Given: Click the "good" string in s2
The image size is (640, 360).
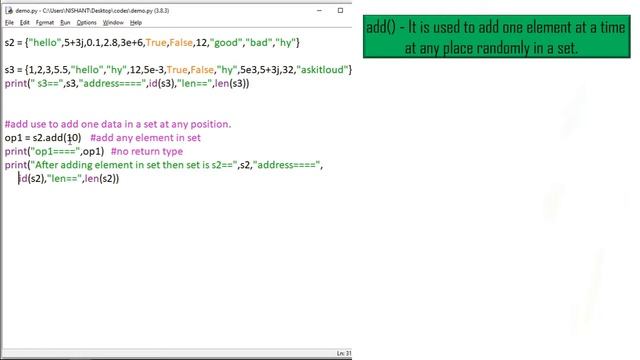Looking at the screenshot, I should pyautogui.click(x=226, y=42).
